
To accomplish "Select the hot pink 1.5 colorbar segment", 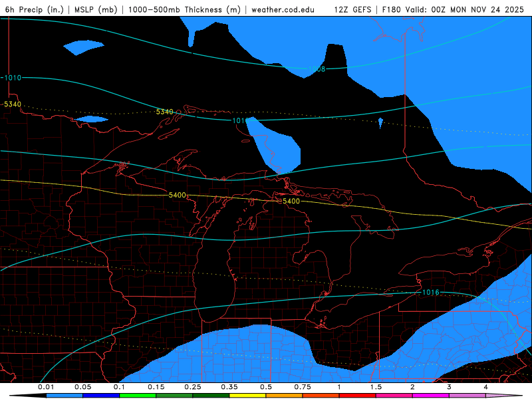I will pyautogui.click(x=394, y=396).
